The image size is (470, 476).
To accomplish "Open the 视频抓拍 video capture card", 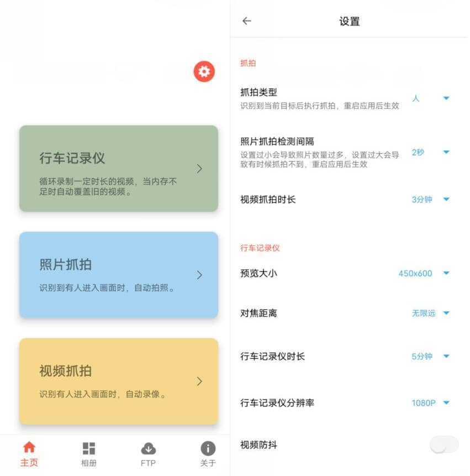I will [x=118, y=381].
